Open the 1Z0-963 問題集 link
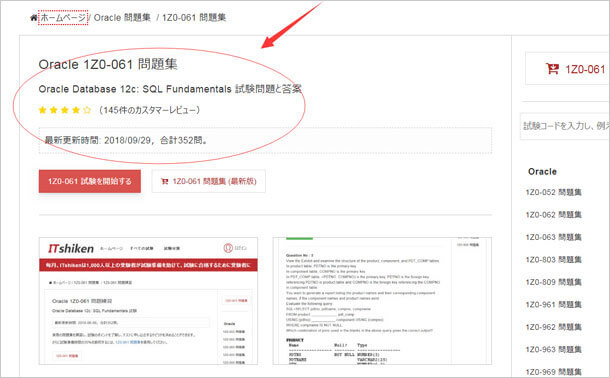The image size is (610, 378). [x=553, y=350]
